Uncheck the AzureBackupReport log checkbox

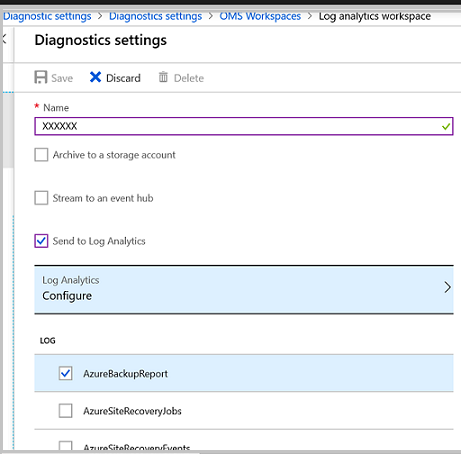coord(65,373)
